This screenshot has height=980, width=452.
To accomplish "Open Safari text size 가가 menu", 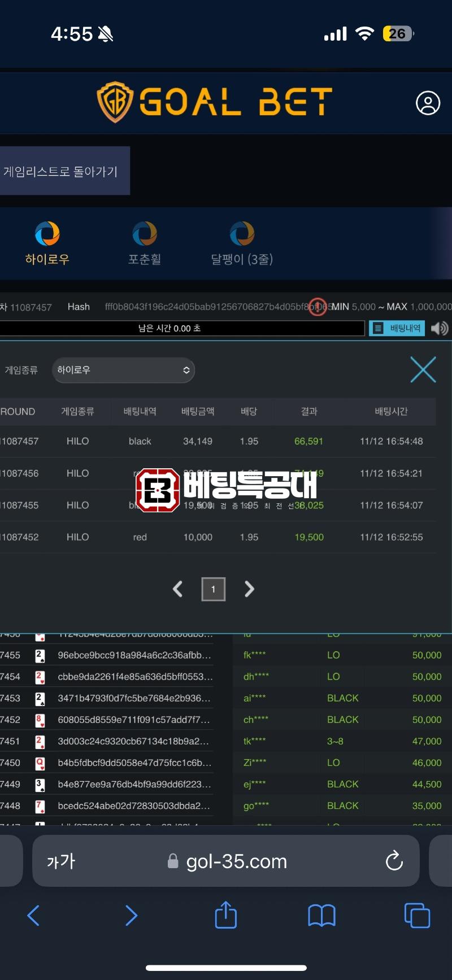I will pos(61,861).
